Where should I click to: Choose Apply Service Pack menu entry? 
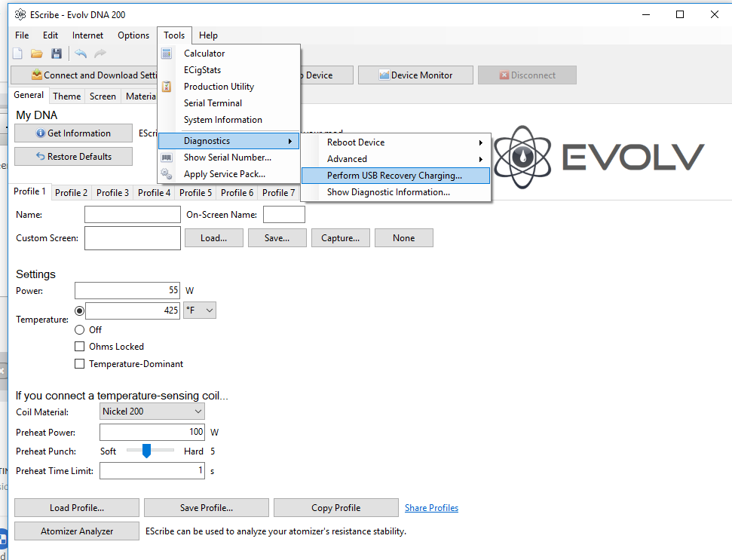tap(224, 174)
